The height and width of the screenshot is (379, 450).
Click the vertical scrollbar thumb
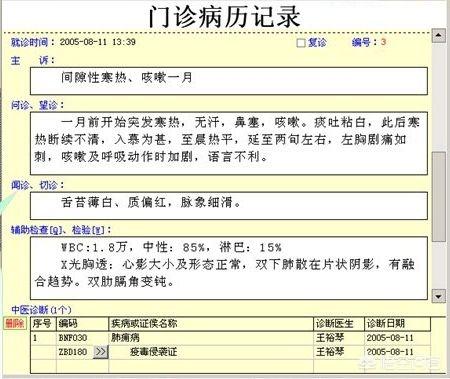click(439, 197)
